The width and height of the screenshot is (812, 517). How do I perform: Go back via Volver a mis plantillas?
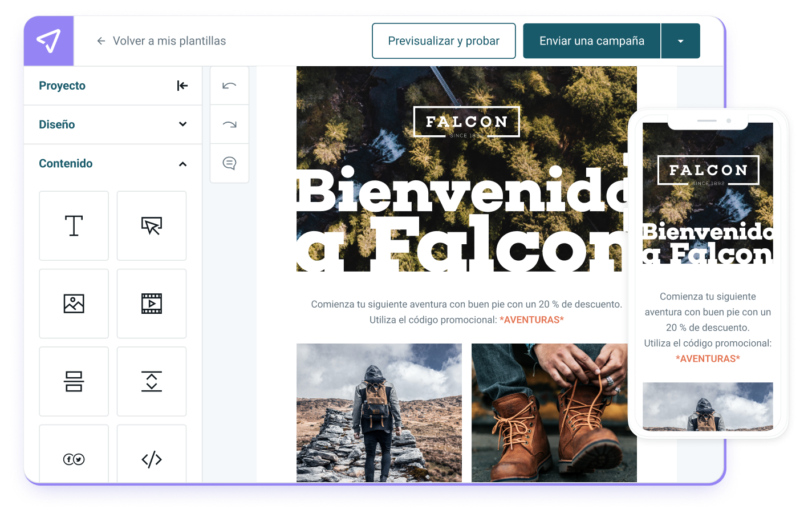click(x=169, y=41)
